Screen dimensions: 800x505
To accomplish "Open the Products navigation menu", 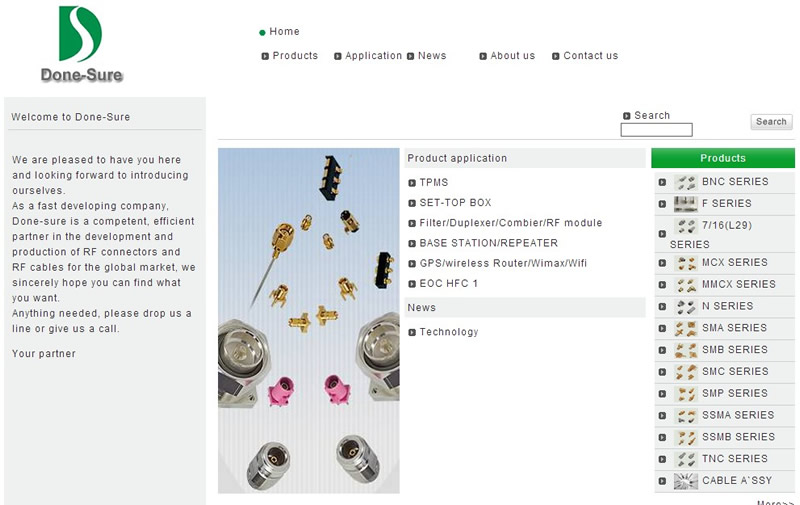I will [295, 56].
